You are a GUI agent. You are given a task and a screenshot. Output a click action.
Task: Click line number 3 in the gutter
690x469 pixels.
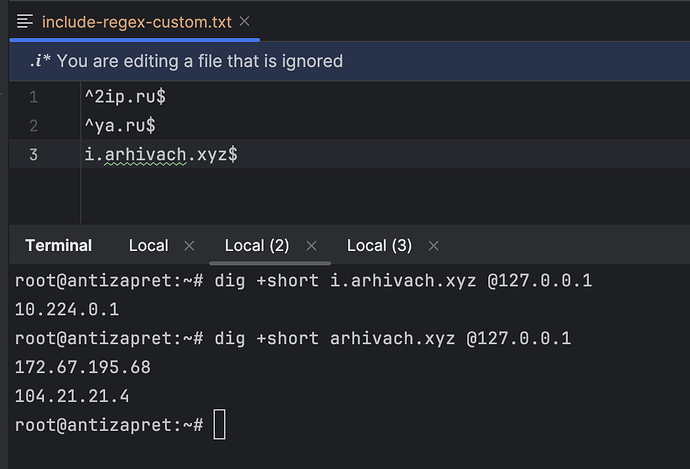33,154
